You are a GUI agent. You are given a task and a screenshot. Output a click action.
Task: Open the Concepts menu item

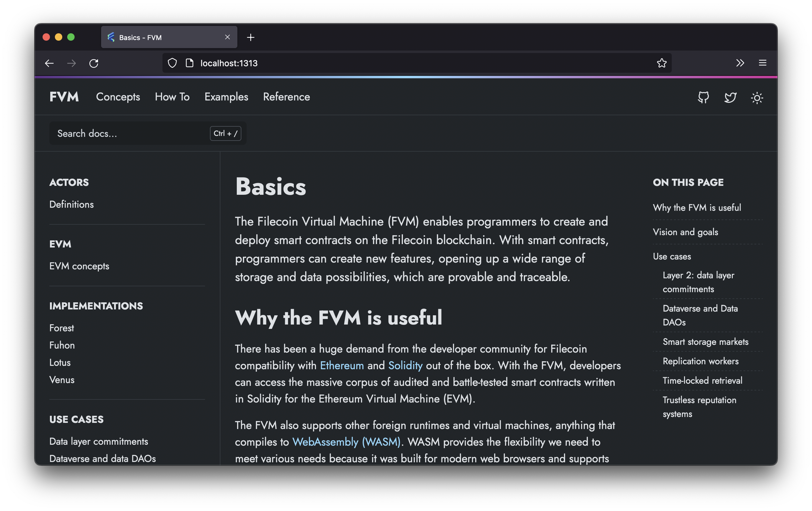click(x=118, y=97)
